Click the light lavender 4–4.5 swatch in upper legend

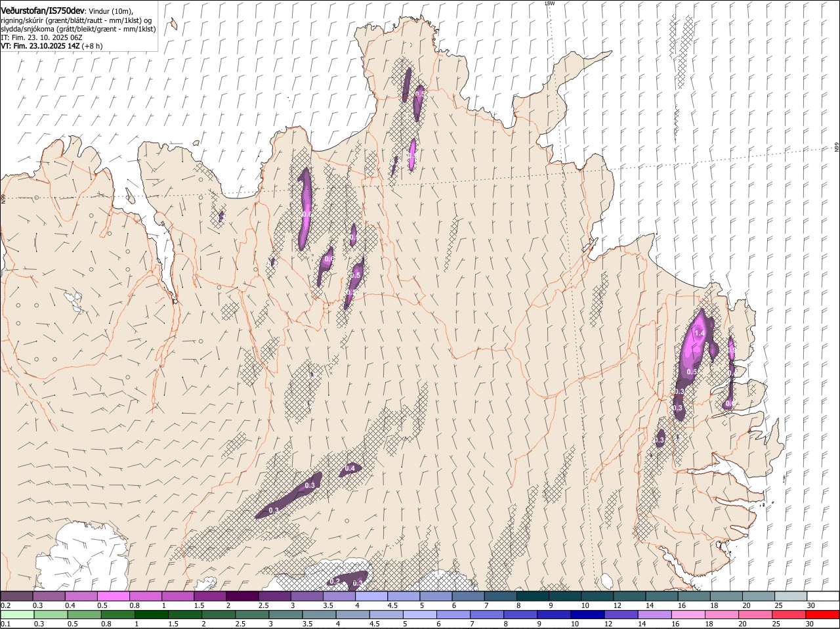(x=371, y=596)
